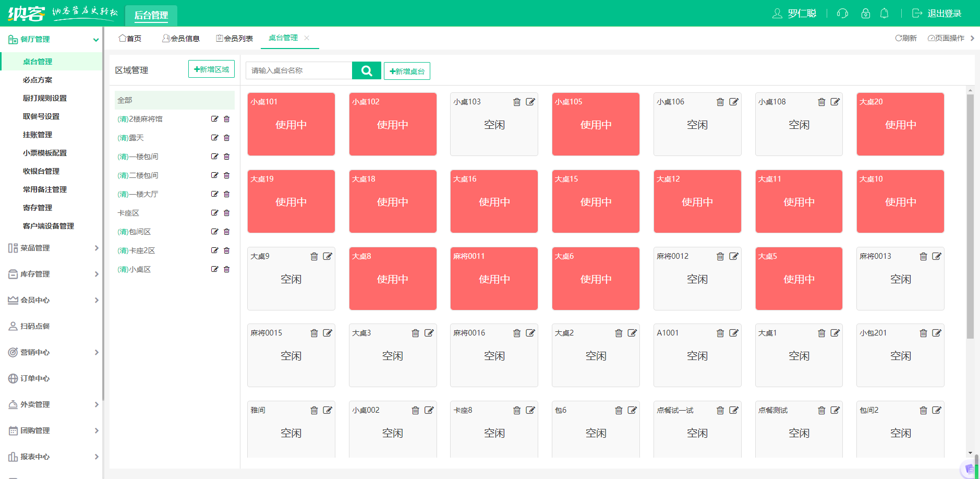Delete the 卡座区 area via trash icon
The height and width of the screenshot is (479, 980).
point(226,212)
